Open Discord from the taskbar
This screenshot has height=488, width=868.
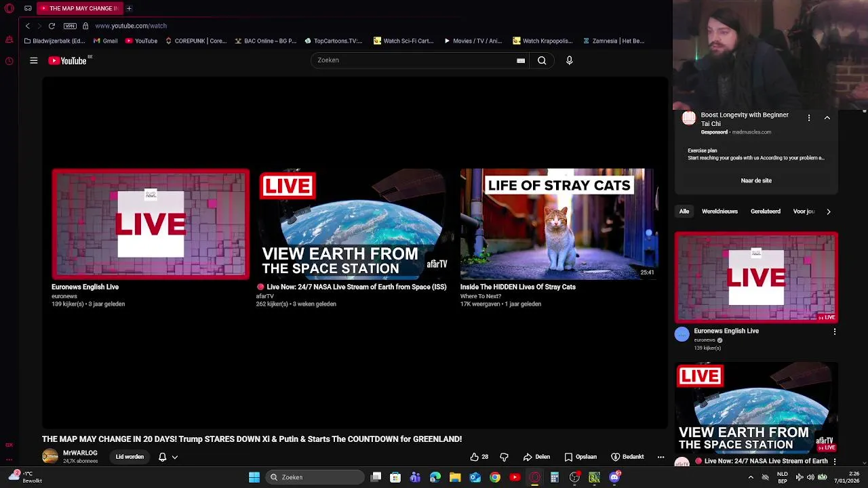[614, 477]
